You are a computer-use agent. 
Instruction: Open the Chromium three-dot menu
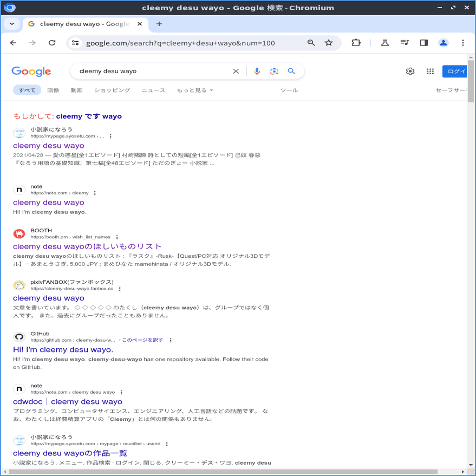462,43
